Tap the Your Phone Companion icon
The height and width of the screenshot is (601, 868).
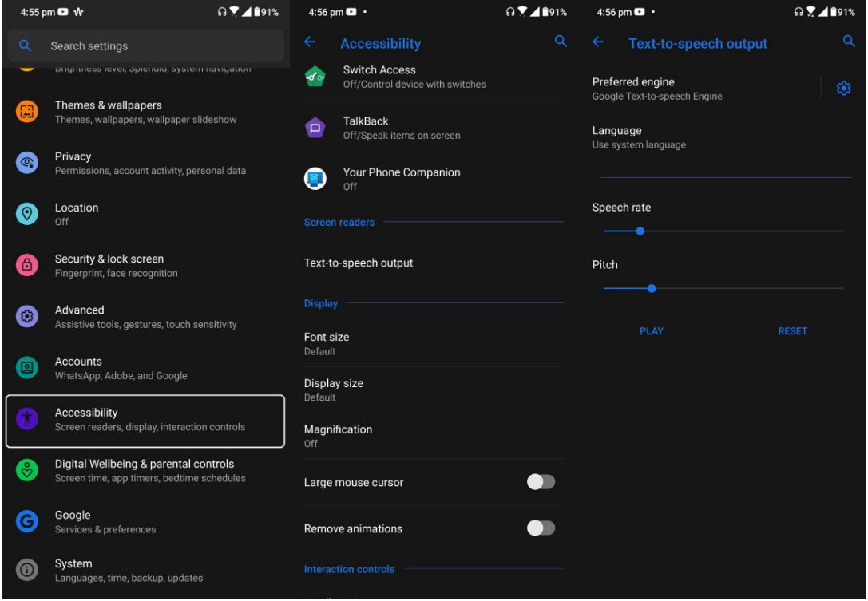point(315,179)
